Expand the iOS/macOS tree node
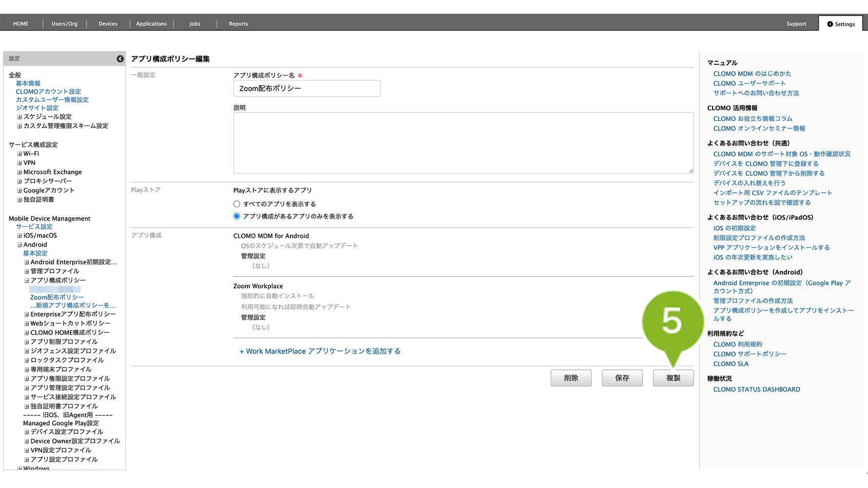The height and width of the screenshot is (488, 868). tap(20, 236)
